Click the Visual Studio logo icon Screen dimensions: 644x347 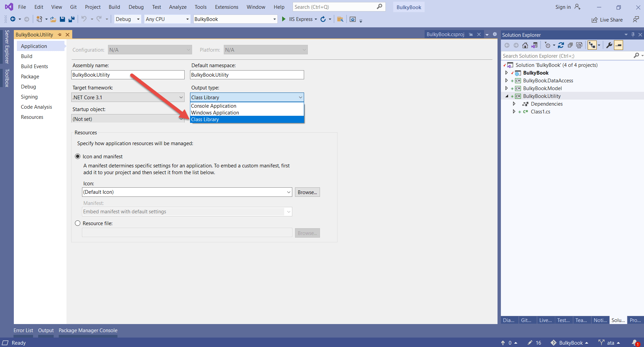coord(9,7)
